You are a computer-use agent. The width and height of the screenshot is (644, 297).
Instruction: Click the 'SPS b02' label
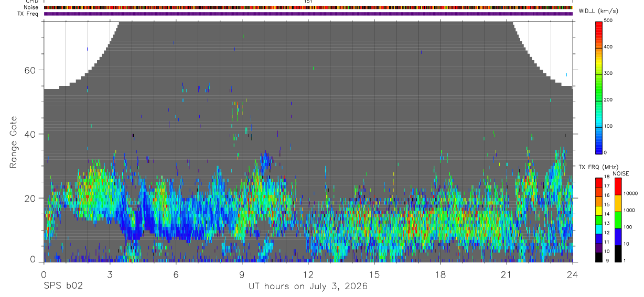(x=62, y=287)
